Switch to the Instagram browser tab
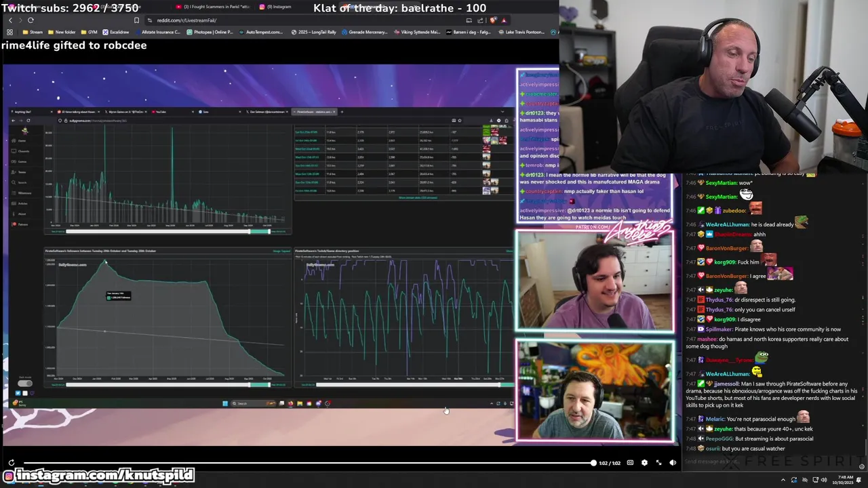 coord(277,7)
